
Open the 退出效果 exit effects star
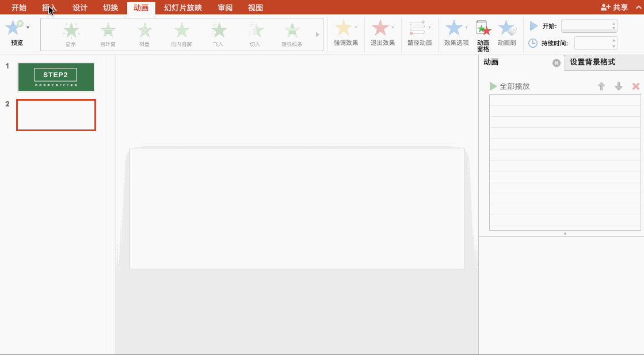pyautogui.click(x=380, y=28)
